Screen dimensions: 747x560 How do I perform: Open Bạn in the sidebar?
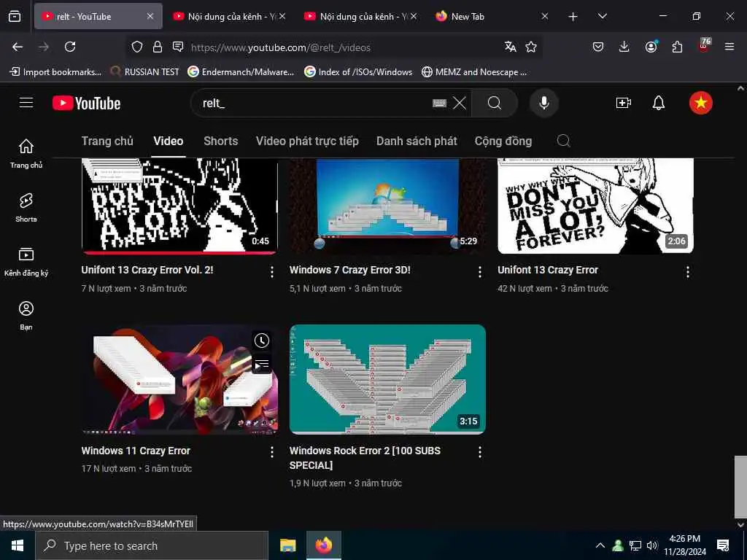[x=26, y=315]
